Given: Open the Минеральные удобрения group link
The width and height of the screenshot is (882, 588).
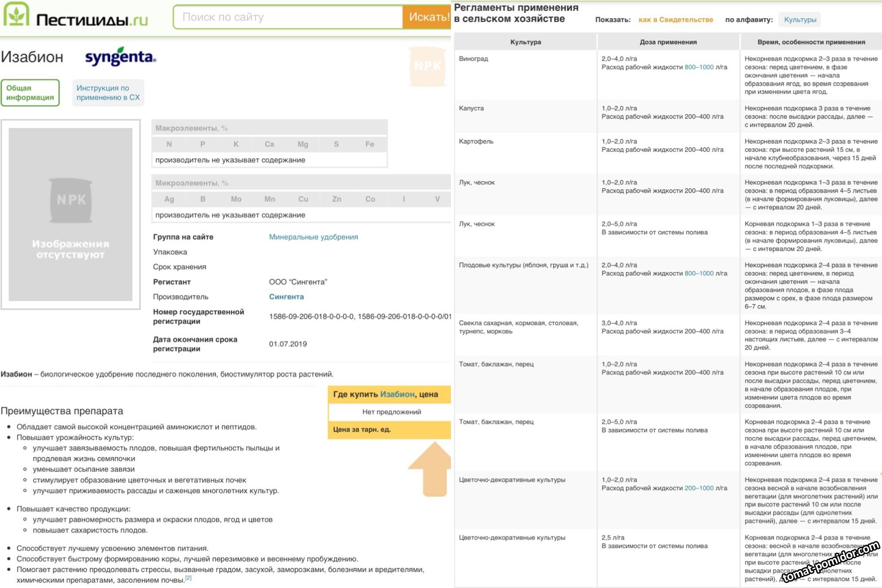Looking at the screenshot, I should [x=313, y=237].
